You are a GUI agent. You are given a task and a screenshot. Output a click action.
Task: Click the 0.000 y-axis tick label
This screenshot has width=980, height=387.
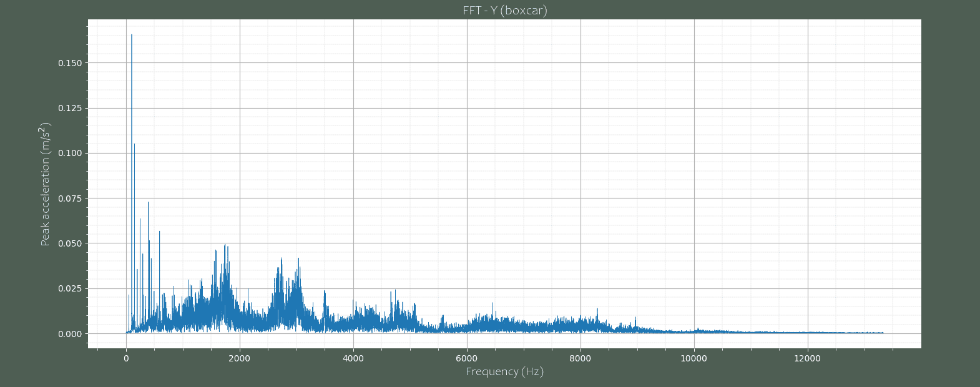70,334
